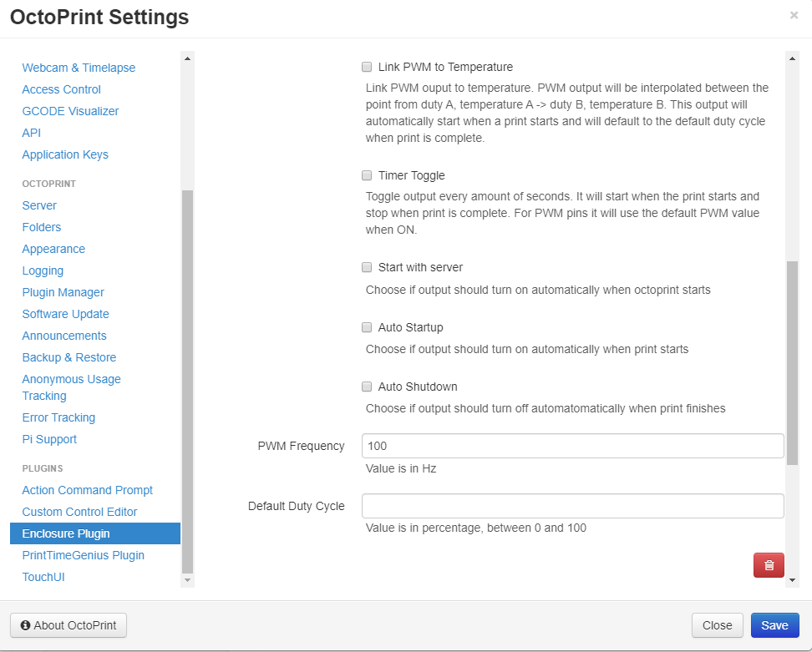The height and width of the screenshot is (652, 812).
Task: Select Webcam & Timelapse in sidebar
Action: pos(79,68)
